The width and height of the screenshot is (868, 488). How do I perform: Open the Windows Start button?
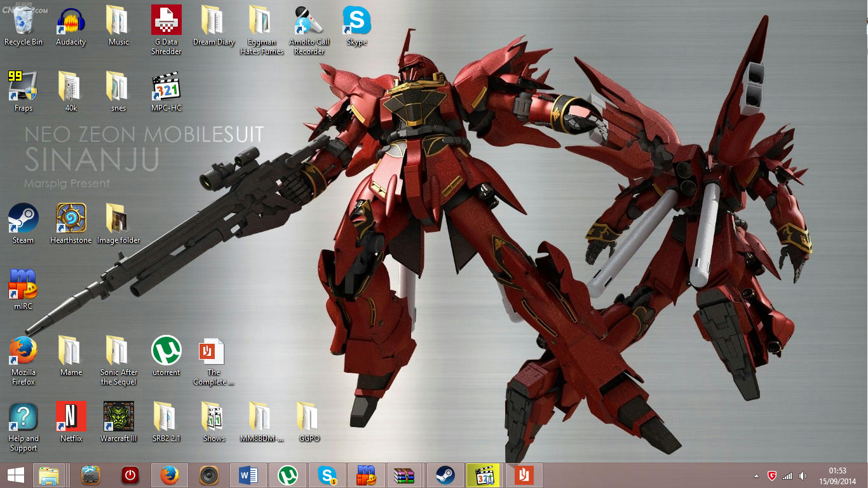[x=16, y=475]
